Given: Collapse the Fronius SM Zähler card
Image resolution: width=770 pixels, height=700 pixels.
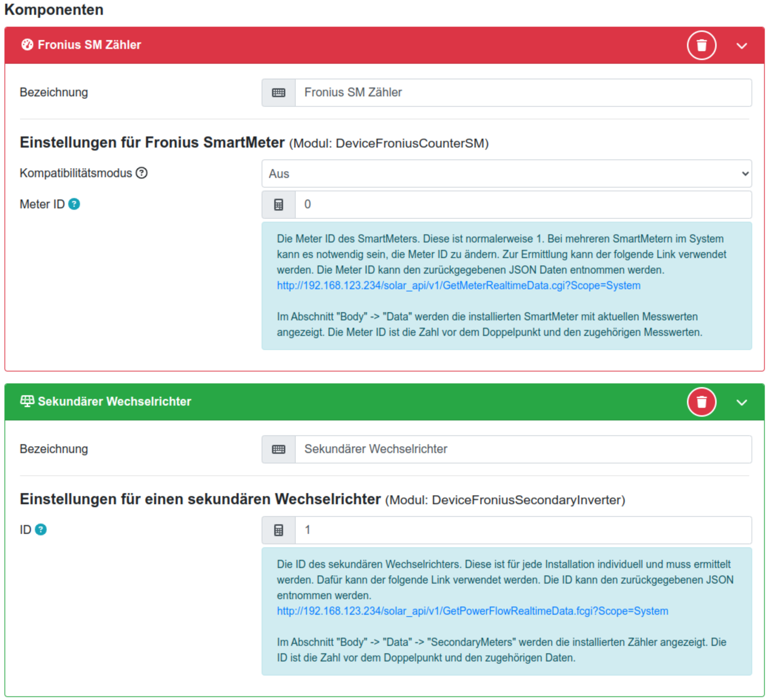Looking at the screenshot, I should tap(741, 46).
